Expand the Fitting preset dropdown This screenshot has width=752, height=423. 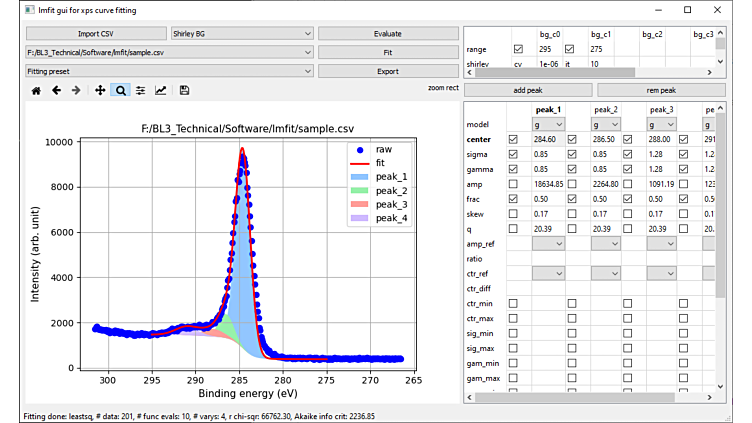169,71
